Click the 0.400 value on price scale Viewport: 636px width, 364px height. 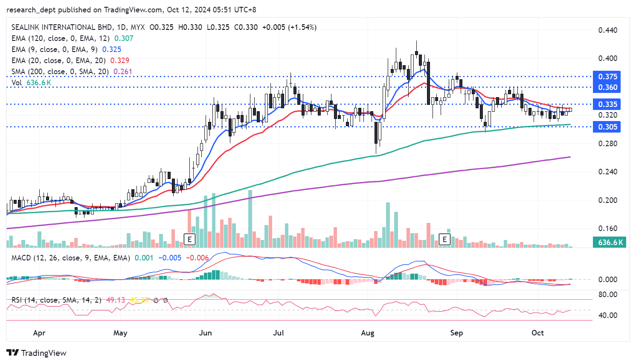[x=607, y=58]
